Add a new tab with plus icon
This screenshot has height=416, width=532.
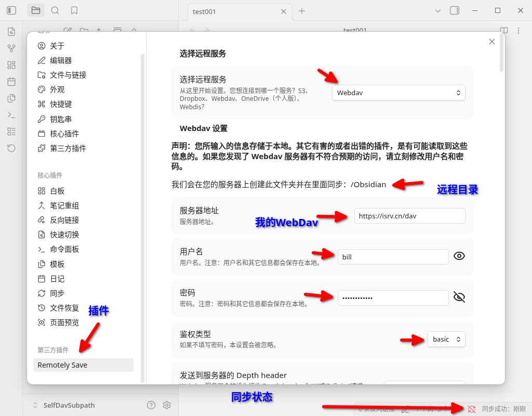(302, 11)
